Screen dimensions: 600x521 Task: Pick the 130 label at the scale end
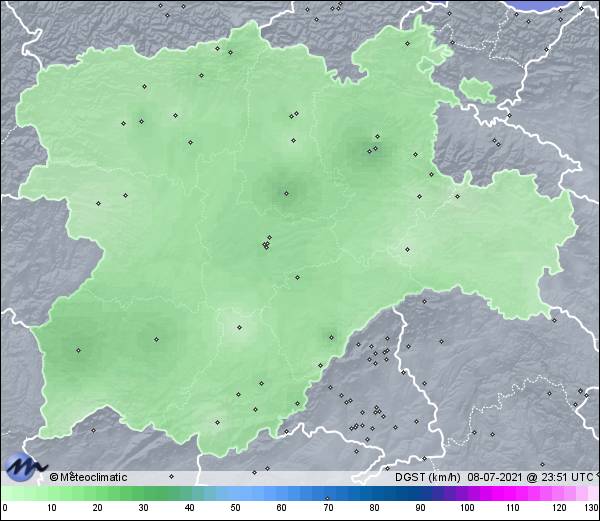click(592, 508)
